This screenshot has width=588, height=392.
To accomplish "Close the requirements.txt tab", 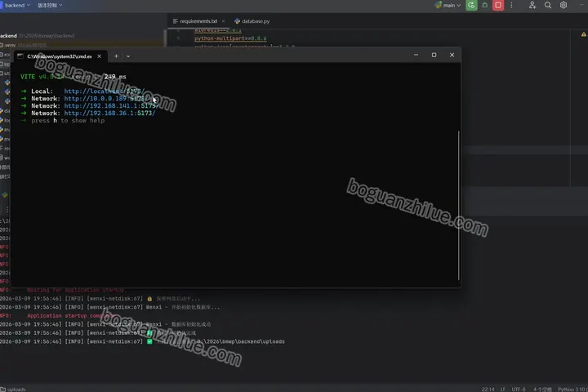I will (224, 21).
